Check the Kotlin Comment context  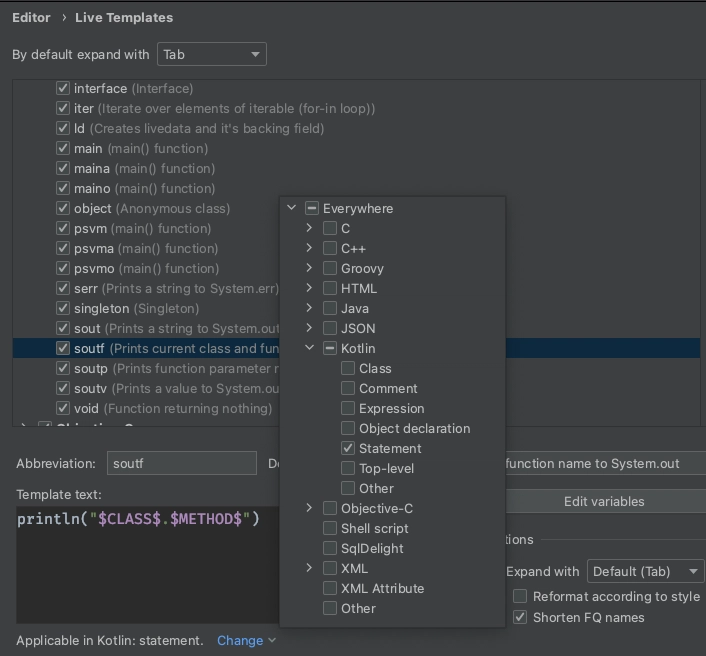point(348,388)
